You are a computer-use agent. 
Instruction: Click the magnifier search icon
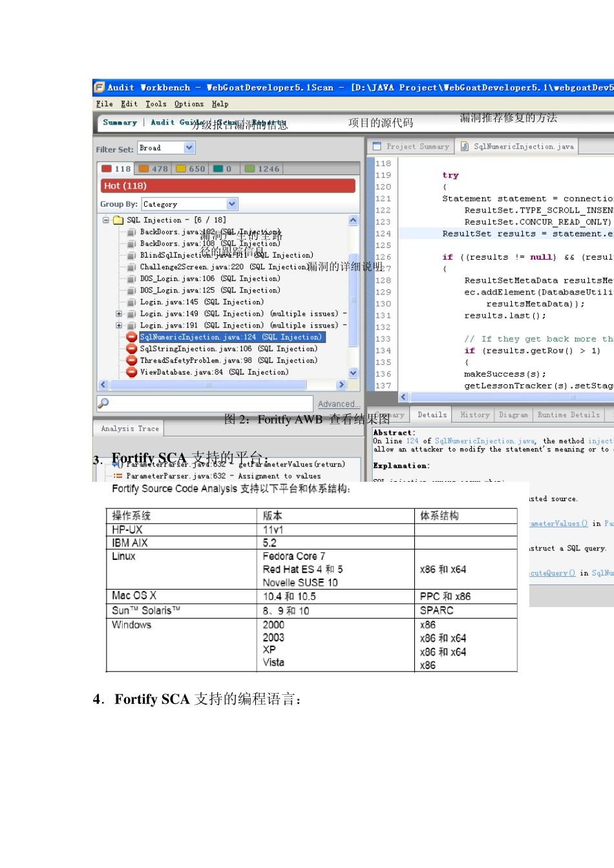103,403
